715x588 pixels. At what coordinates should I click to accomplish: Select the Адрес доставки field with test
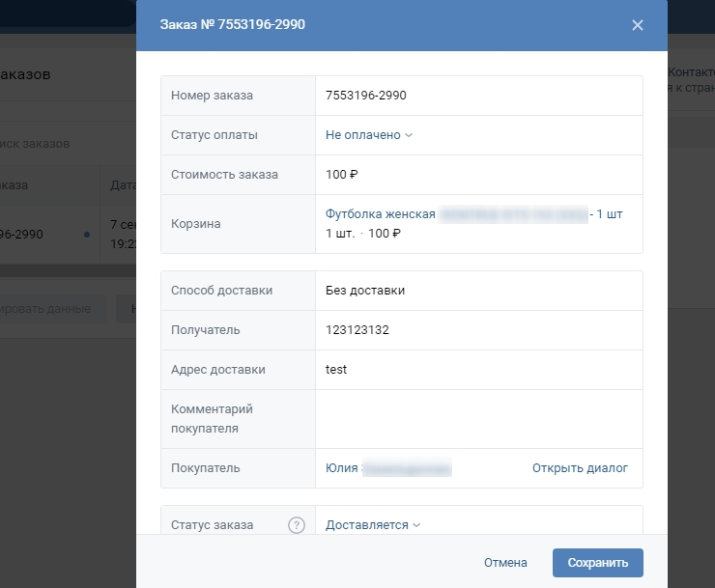click(x=478, y=370)
